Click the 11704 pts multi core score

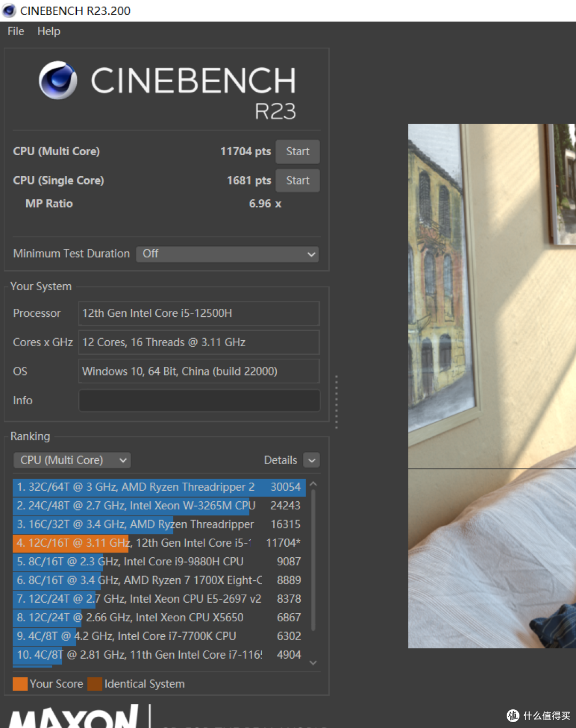point(245,151)
